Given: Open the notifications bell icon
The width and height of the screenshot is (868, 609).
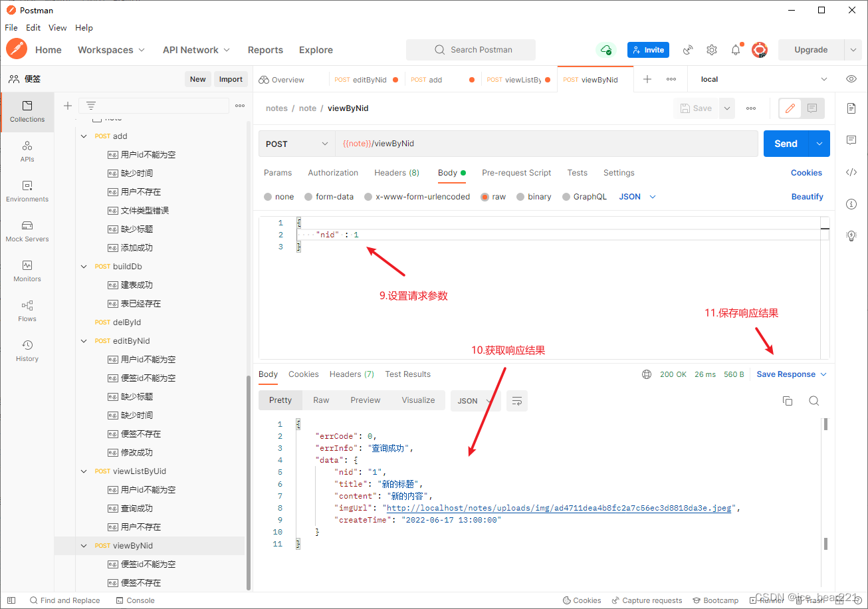Looking at the screenshot, I should tap(736, 50).
